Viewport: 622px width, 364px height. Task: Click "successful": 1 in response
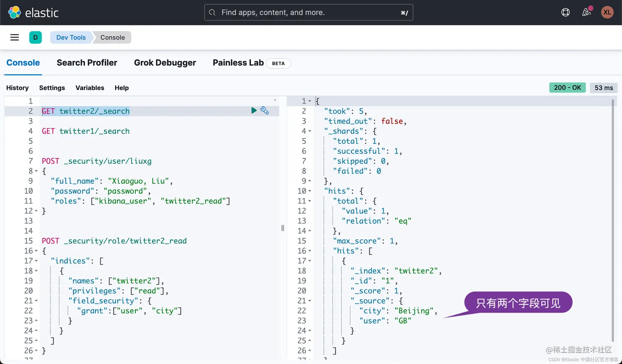[x=367, y=151]
